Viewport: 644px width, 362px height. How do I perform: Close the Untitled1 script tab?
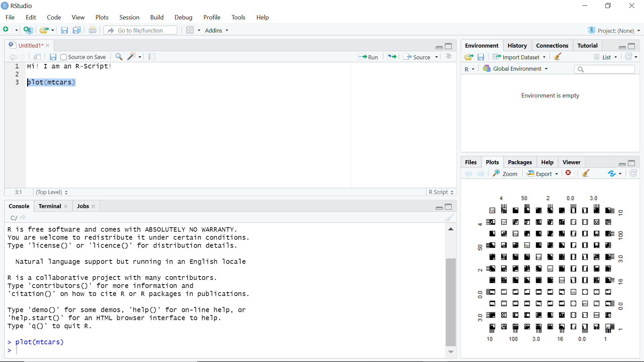pos(48,45)
